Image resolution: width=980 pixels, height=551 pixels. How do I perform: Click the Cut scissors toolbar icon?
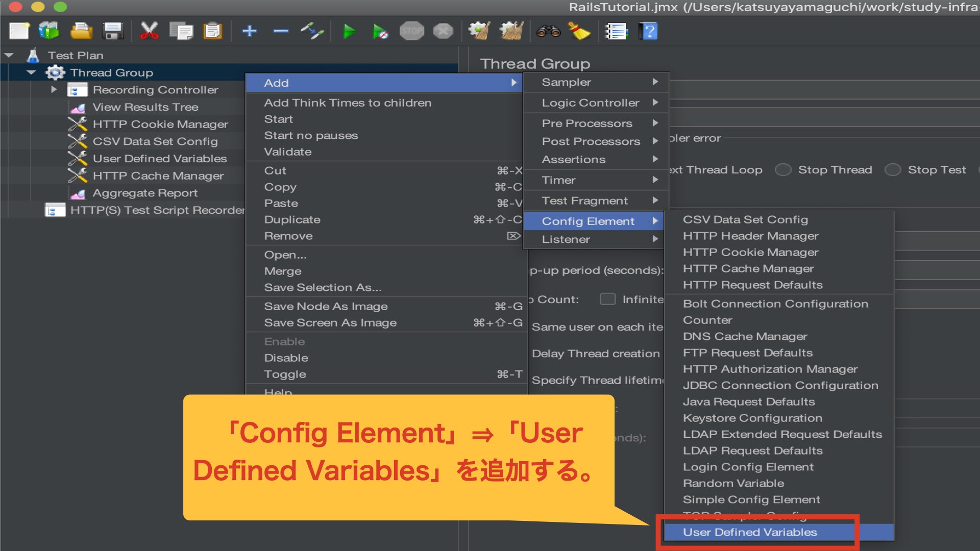tap(149, 32)
